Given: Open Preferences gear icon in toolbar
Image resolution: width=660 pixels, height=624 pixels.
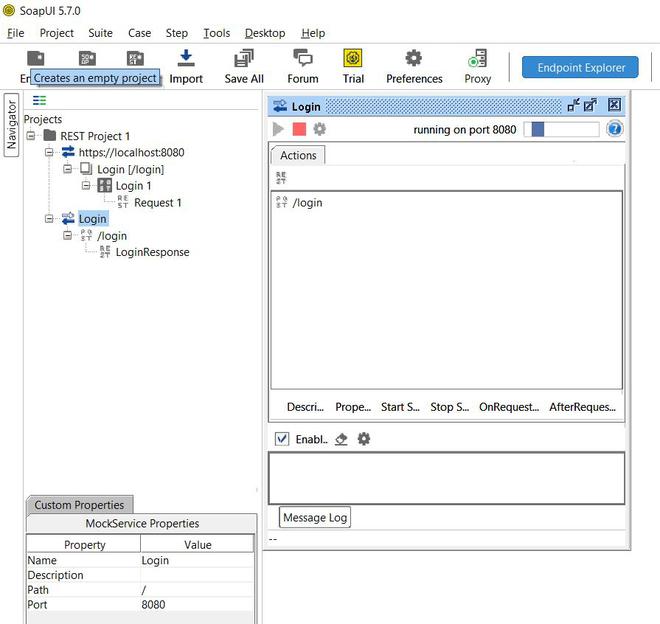Looking at the screenshot, I should (414, 58).
